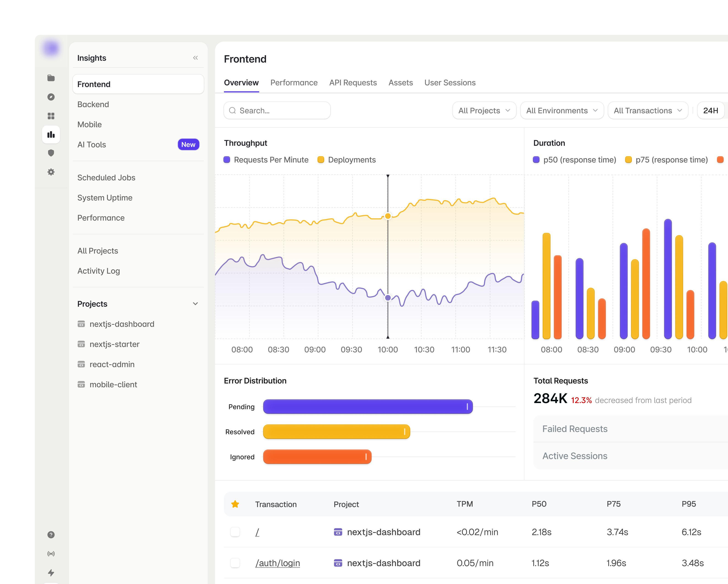Screen dimensions: 728x584
Task: Check the box for / transaction row
Action: pyautogui.click(x=235, y=532)
